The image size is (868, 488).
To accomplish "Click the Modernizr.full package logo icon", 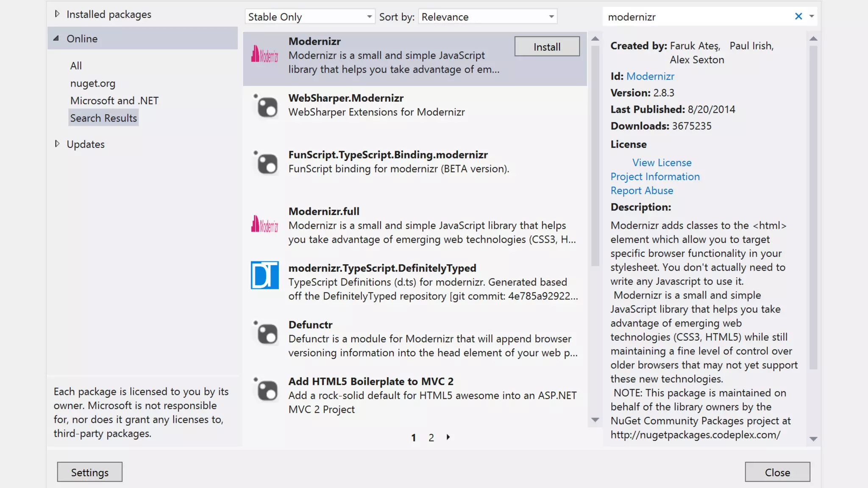I will tap(264, 224).
